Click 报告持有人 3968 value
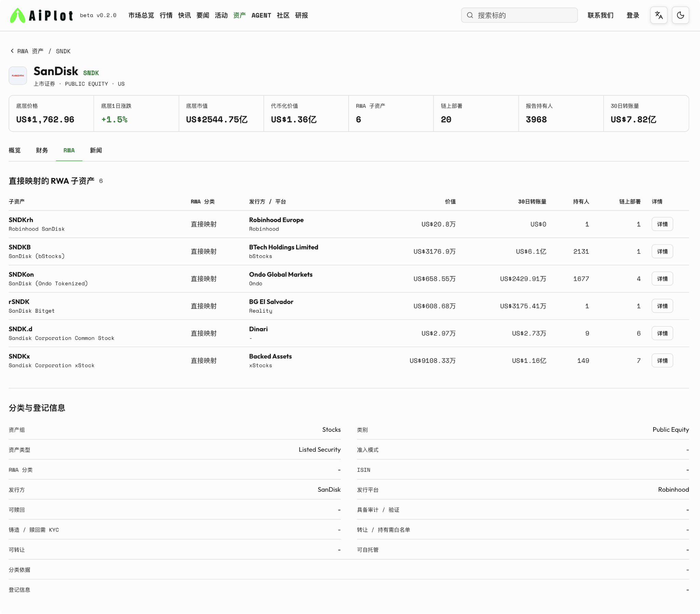The width and height of the screenshot is (700, 614). 536,120
